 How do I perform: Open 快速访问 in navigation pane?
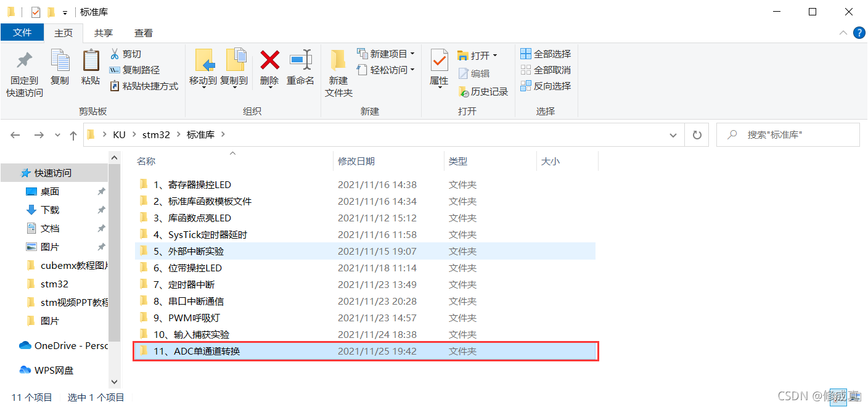point(54,173)
